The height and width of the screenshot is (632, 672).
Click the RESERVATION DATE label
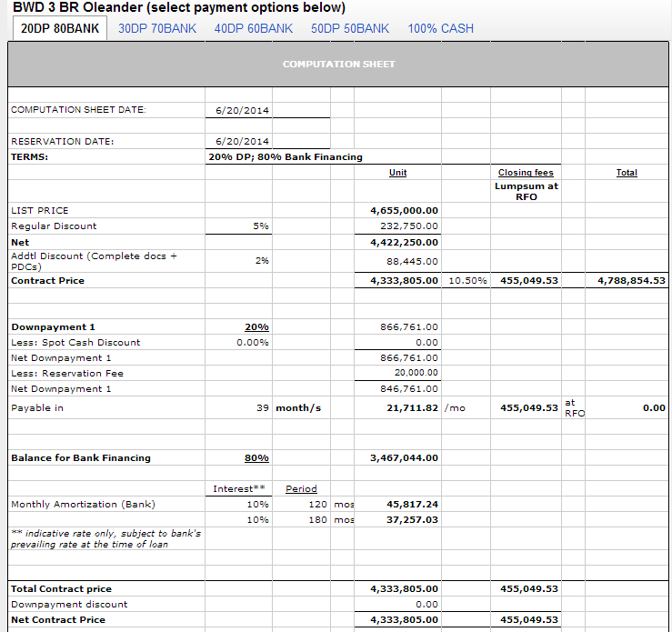[63, 142]
